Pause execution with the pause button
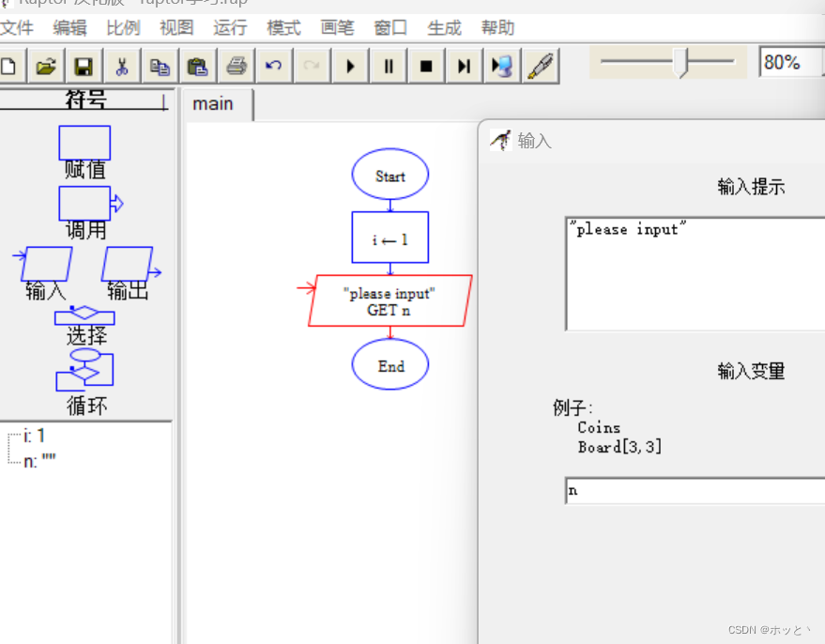 click(389, 67)
